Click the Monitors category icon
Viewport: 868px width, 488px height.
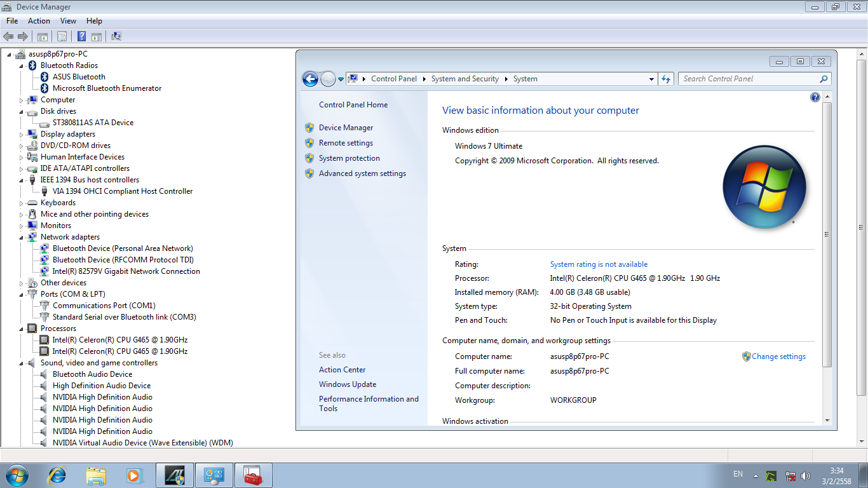pyautogui.click(x=32, y=226)
